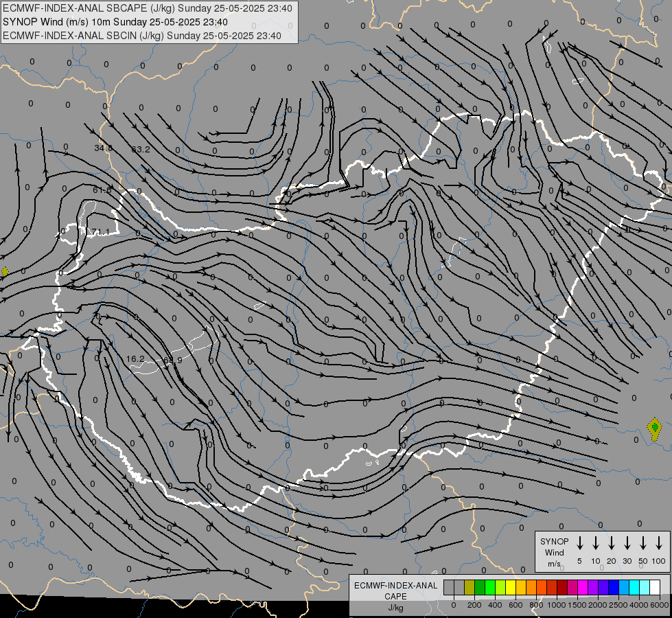672x618 pixels.
Task: Click the 200 tick label in the CAPE legend
Action: 474,605
